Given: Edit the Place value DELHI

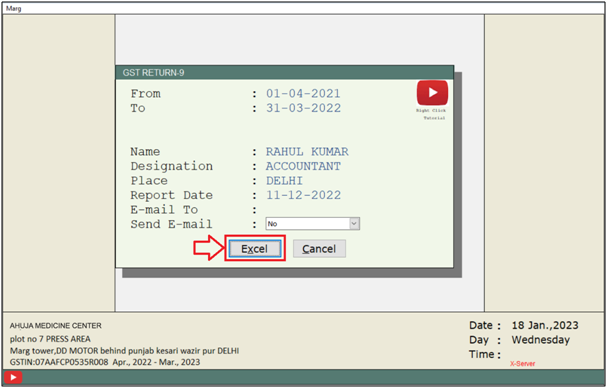Looking at the screenshot, I should point(284,181).
